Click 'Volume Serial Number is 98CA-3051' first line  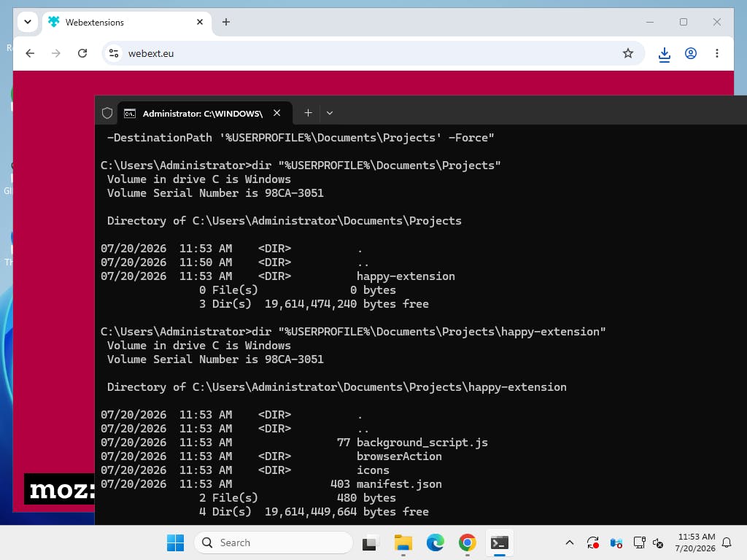(215, 192)
